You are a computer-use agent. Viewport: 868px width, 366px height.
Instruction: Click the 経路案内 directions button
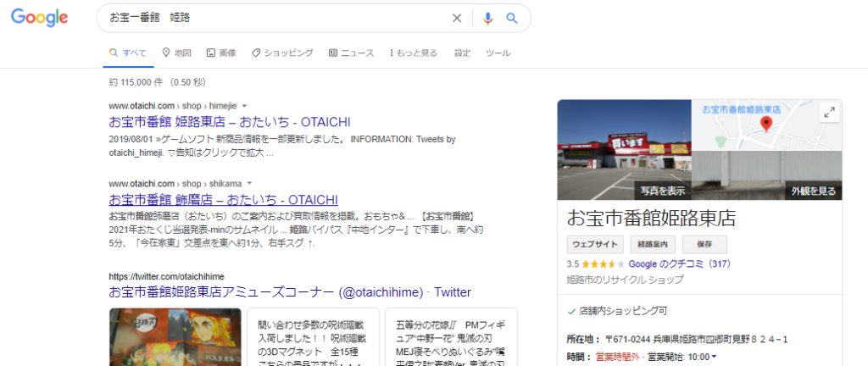[653, 244]
